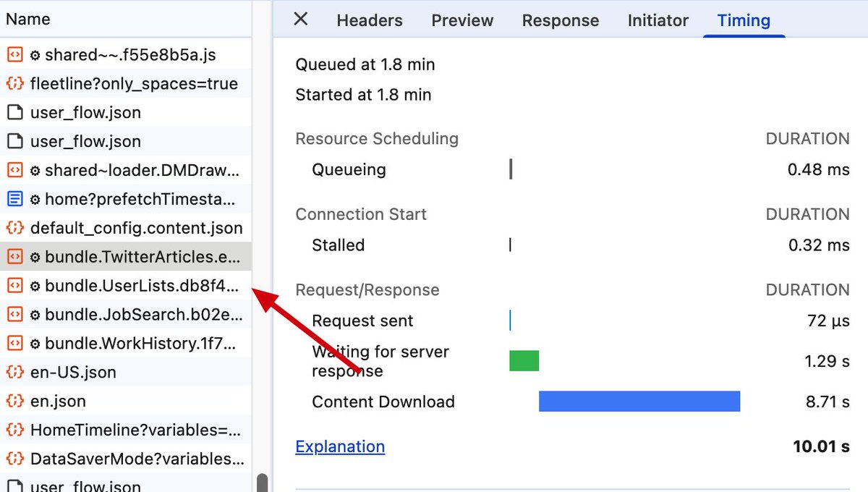Click the 1.29 s server wait value
Image resolution: width=868 pixels, height=492 pixels.
(x=827, y=361)
